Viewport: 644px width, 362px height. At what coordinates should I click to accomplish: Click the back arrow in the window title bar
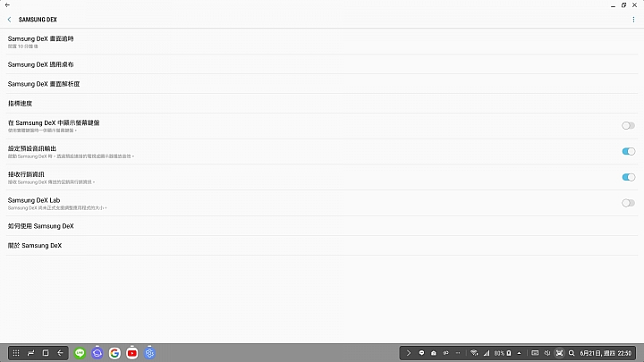pyautogui.click(x=7, y=5)
